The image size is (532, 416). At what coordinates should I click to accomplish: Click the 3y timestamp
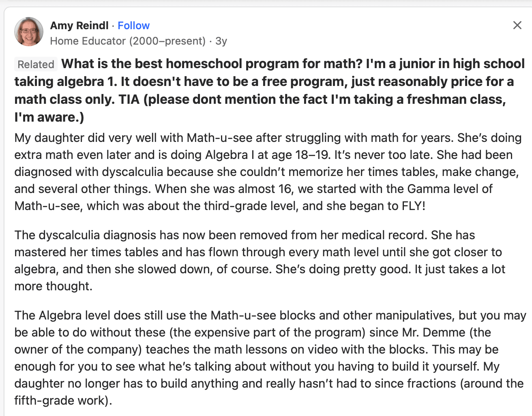(221, 41)
